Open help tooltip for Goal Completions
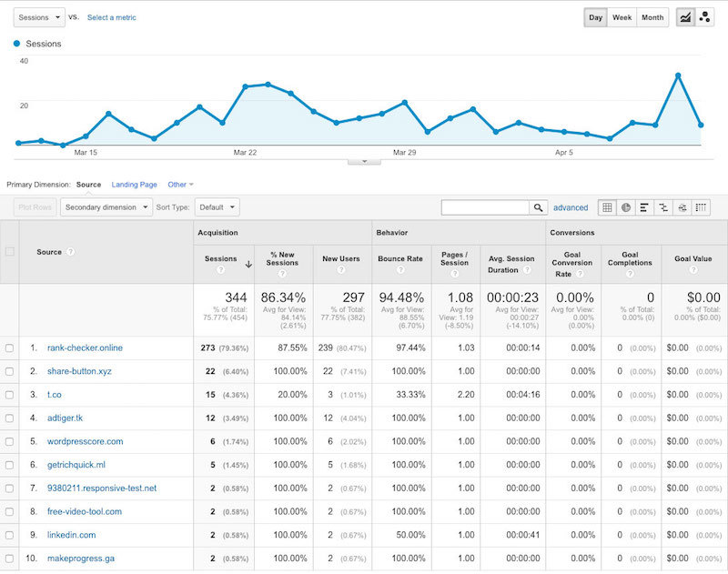The width and height of the screenshot is (728, 574). tap(630, 274)
